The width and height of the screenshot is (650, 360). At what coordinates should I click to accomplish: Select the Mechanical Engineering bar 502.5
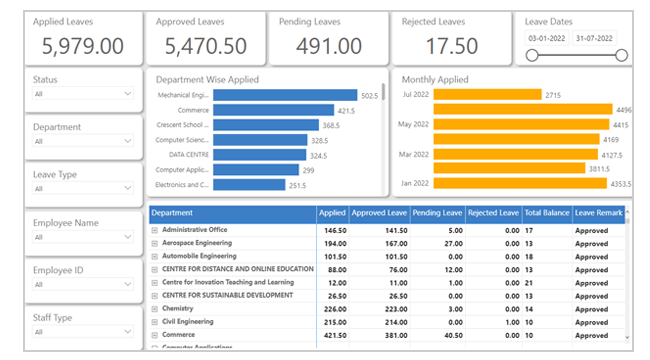pos(285,95)
